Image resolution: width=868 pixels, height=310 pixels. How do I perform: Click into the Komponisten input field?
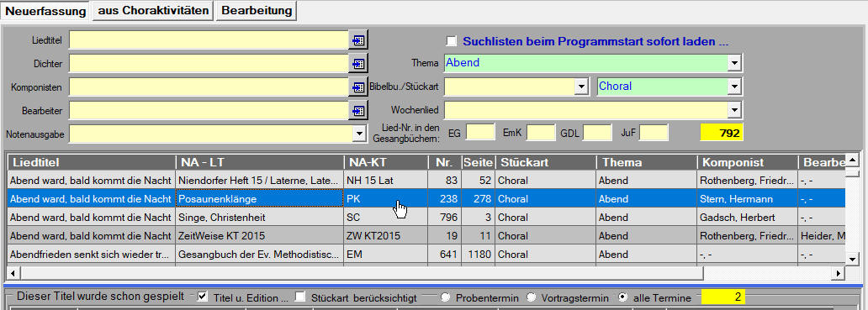pos(209,87)
